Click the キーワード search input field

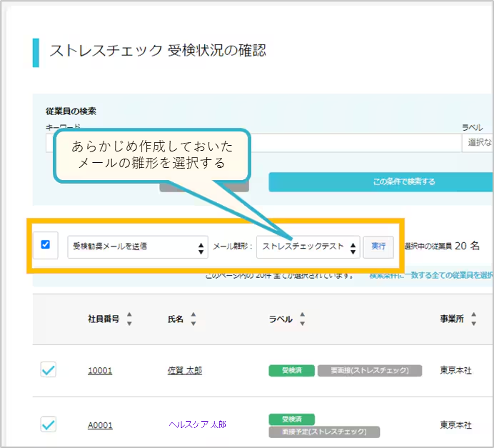tap(254, 143)
